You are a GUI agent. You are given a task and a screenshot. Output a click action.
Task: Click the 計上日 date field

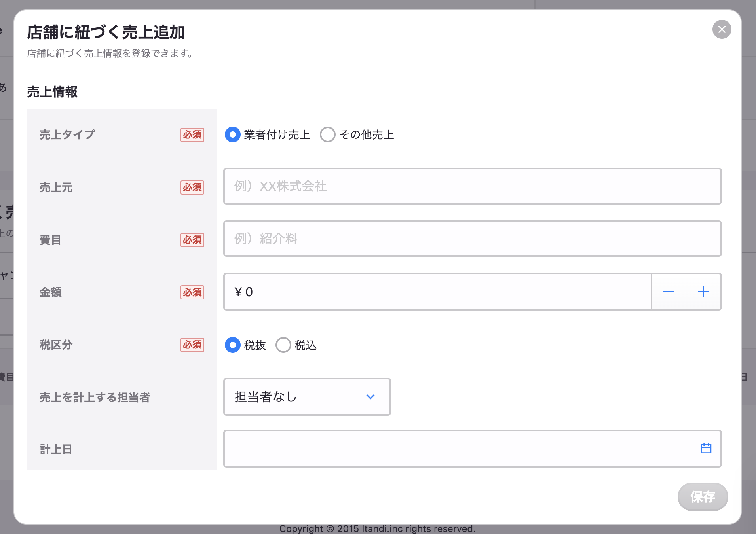(x=472, y=449)
